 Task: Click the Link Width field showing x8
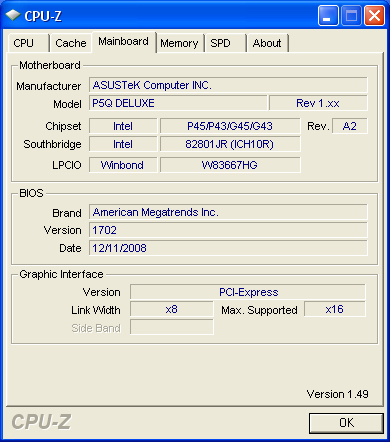tap(172, 310)
